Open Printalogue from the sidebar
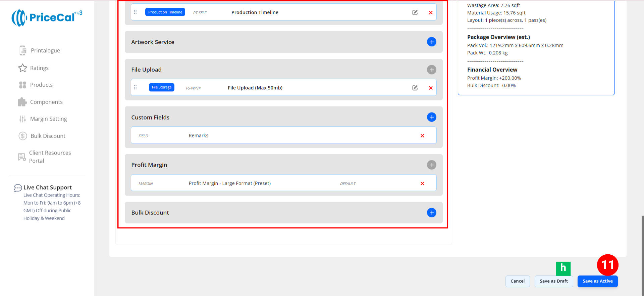This screenshot has height=296, width=644. [x=45, y=50]
